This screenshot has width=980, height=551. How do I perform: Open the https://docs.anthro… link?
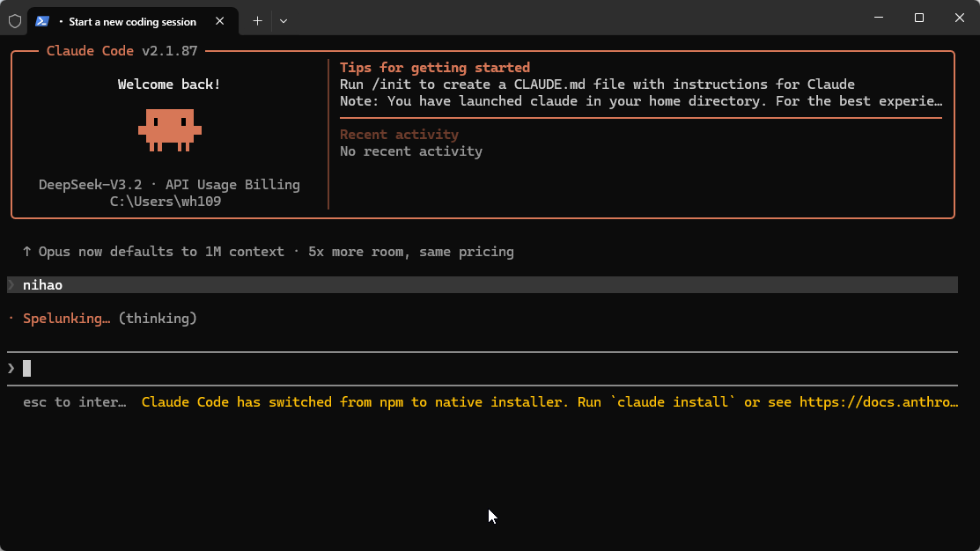[x=879, y=402]
